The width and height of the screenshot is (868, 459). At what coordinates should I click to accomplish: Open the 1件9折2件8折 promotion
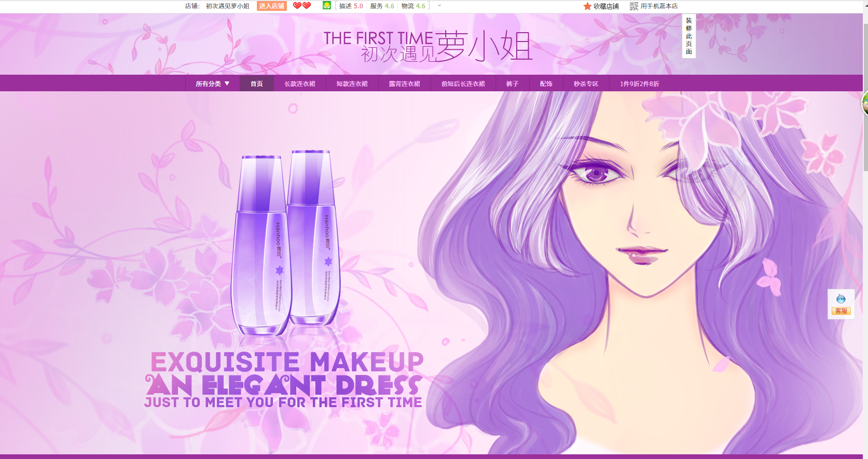tap(640, 84)
